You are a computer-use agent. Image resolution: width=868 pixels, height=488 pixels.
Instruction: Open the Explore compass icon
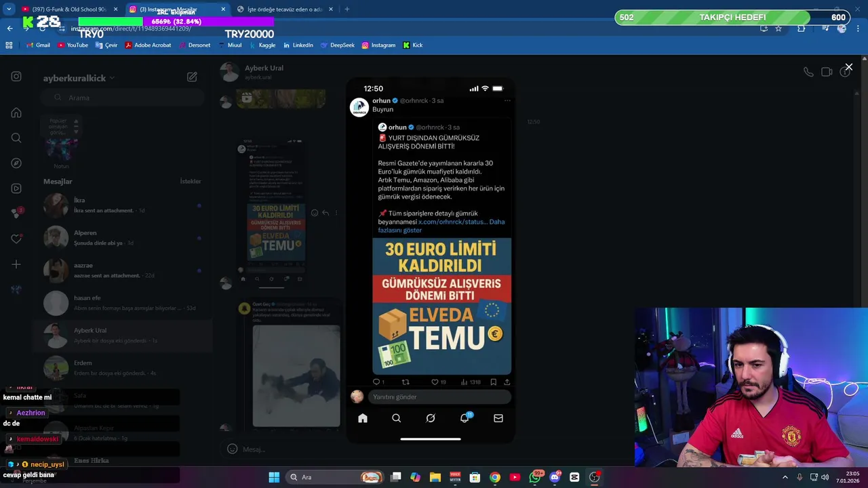16,163
